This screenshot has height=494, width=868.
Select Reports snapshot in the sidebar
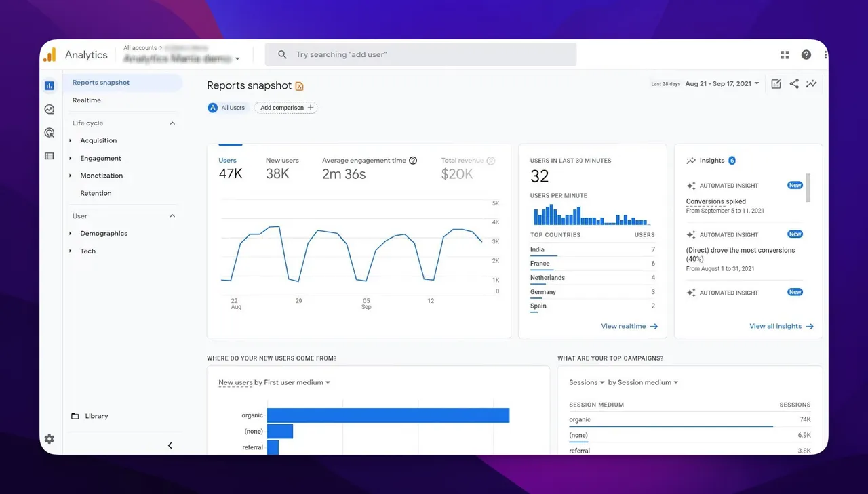(123, 83)
